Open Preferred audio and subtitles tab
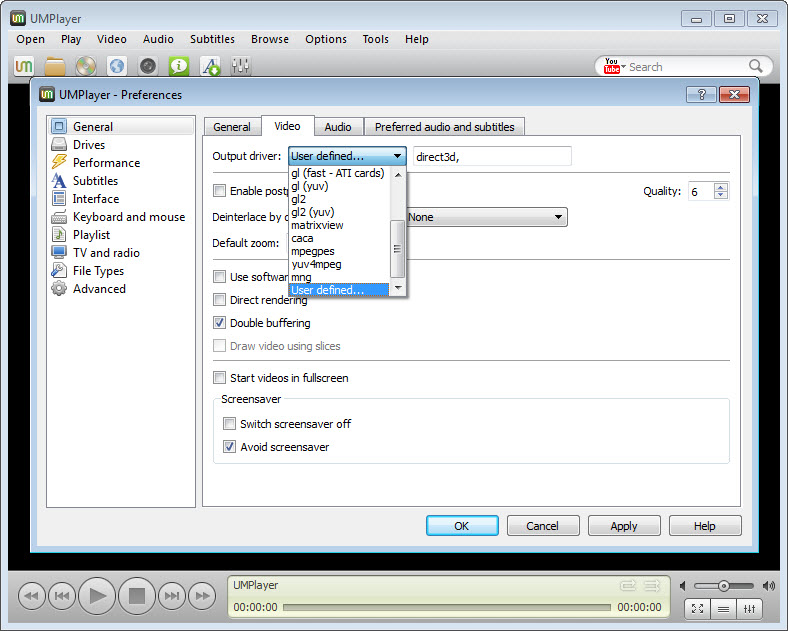The height and width of the screenshot is (631, 788). coord(445,127)
